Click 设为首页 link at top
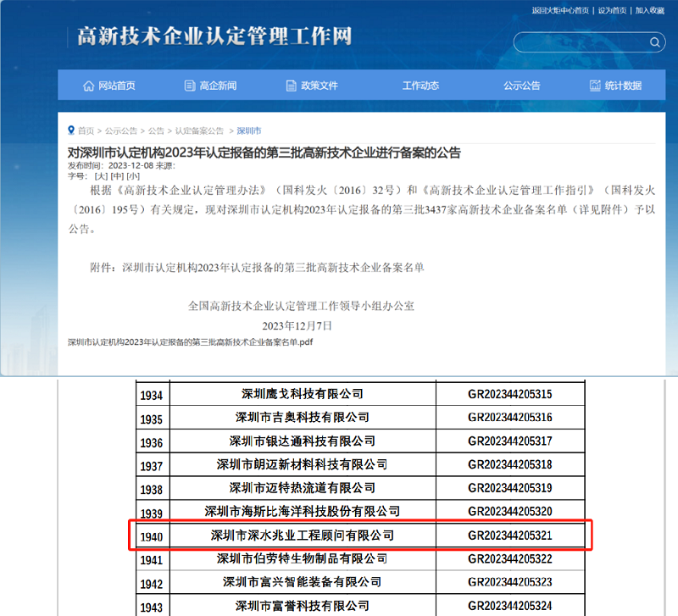This screenshot has height=616, width=678. (612, 10)
